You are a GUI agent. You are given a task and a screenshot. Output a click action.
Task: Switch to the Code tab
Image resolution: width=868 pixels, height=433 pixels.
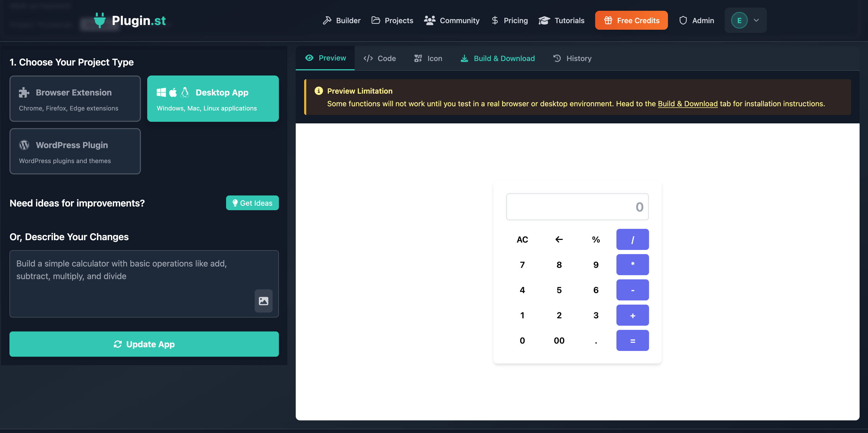(379, 58)
